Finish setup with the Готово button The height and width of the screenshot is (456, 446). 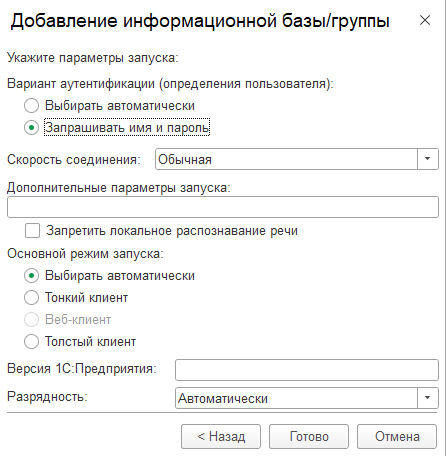[309, 436]
